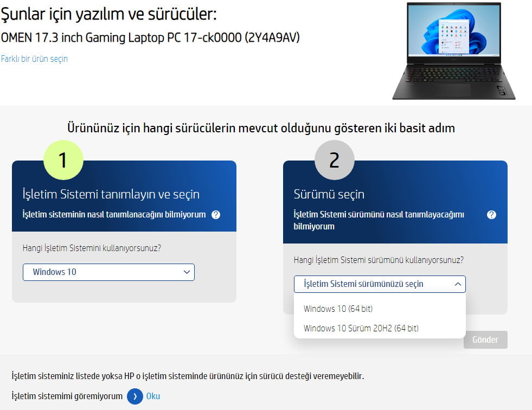Image resolution: width=532 pixels, height=410 pixels.
Task: Open the Windows 10 operating system dropdown
Action: point(108,272)
